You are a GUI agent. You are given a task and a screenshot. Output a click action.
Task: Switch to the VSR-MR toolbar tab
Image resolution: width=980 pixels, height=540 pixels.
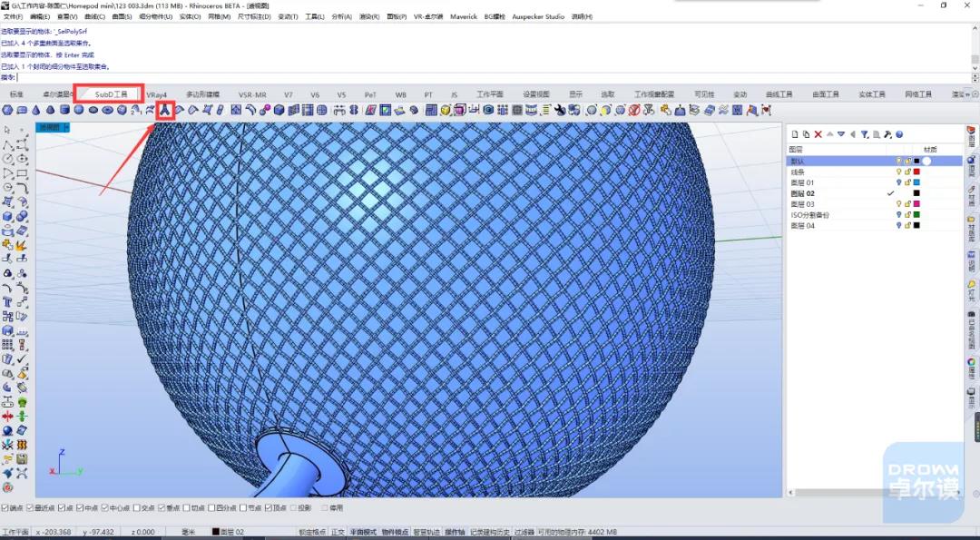252,95
